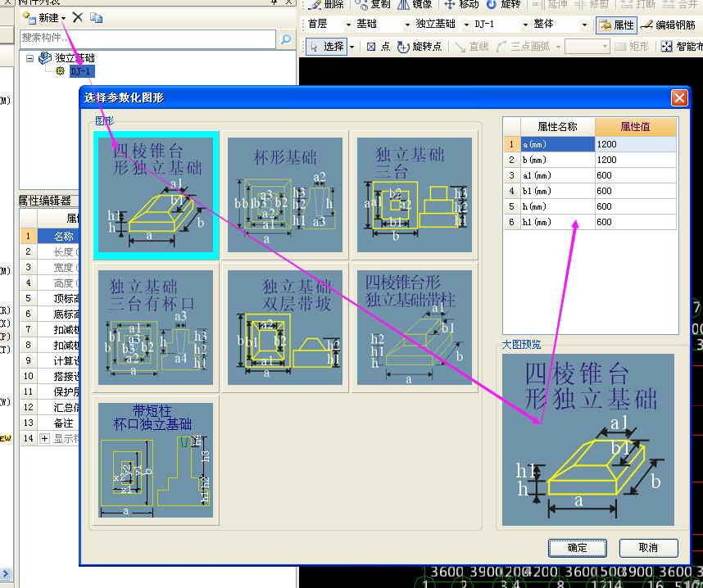
Task: Select 四棱锥台形独立基础 thumbnail
Action: (156, 195)
